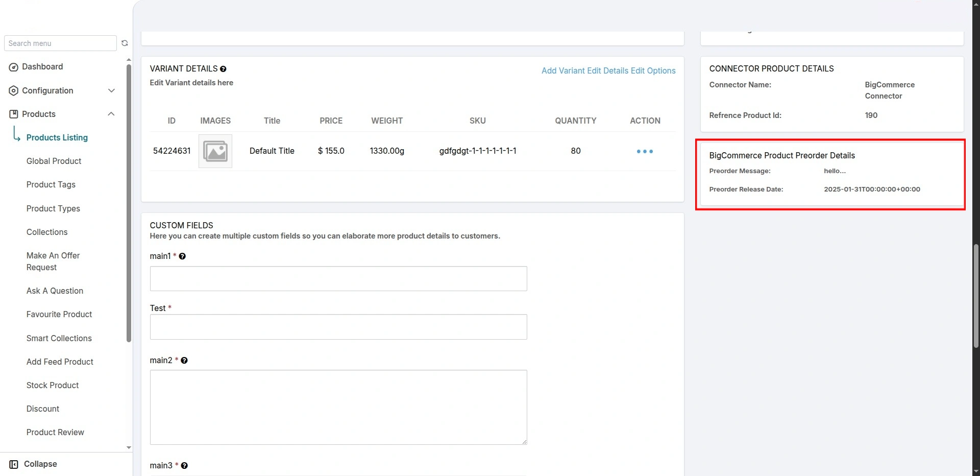Click the Edit Options link
This screenshot has height=476, width=980.
653,71
